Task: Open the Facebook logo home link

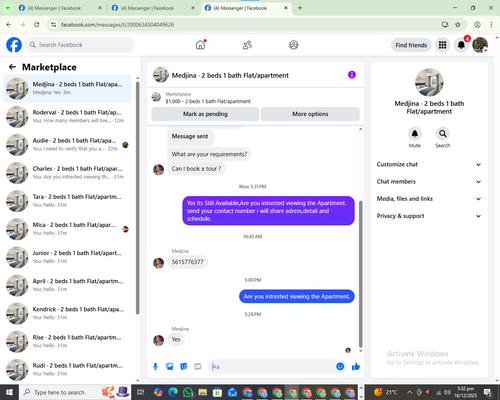Action: tap(14, 45)
